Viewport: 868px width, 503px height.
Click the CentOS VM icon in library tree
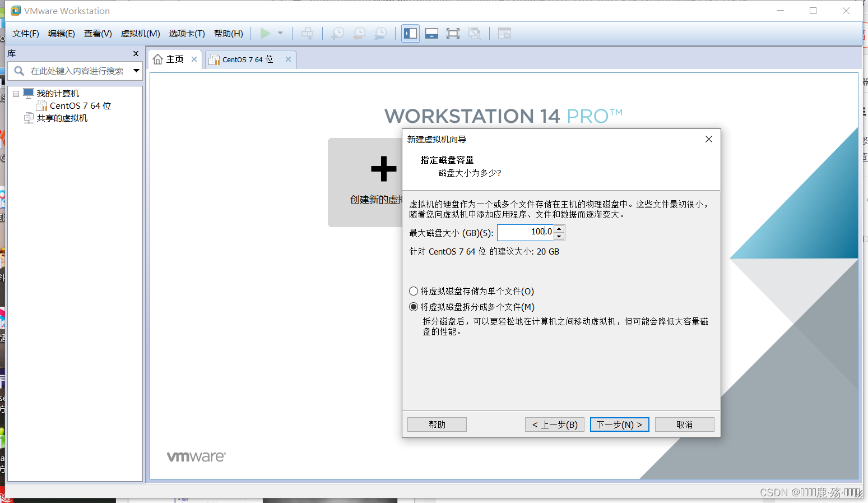click(x=41, y=106)
